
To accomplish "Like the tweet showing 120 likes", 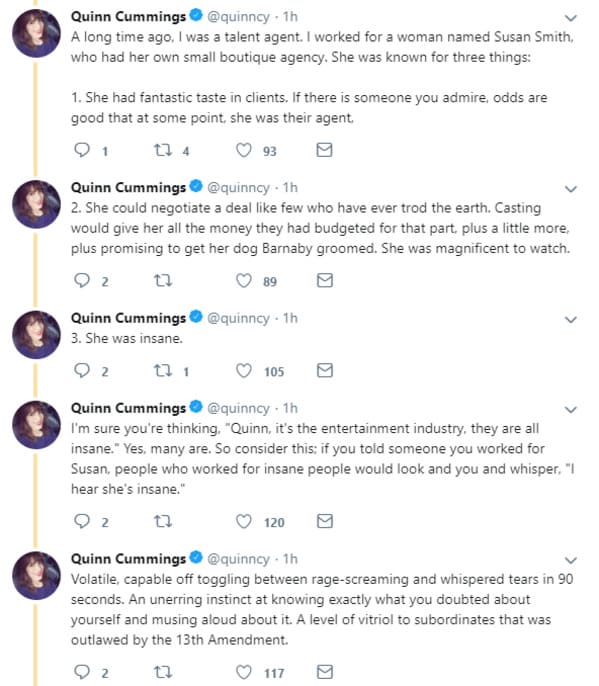I will 244,521.
